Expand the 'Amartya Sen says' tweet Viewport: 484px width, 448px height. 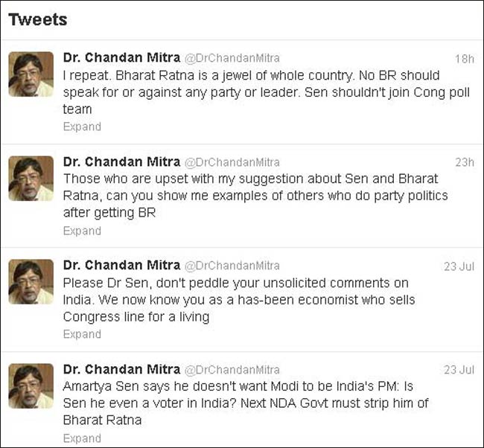[x=82, y=438]
